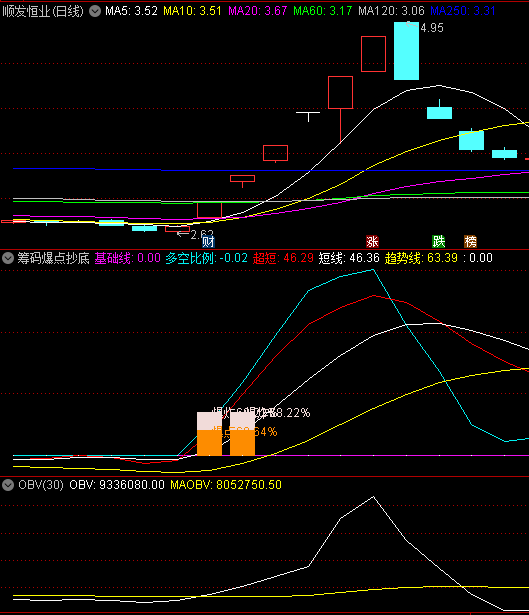Click the 基础线: 0.00 value
Screen dimensions: 529x615
tap(127, 258)
